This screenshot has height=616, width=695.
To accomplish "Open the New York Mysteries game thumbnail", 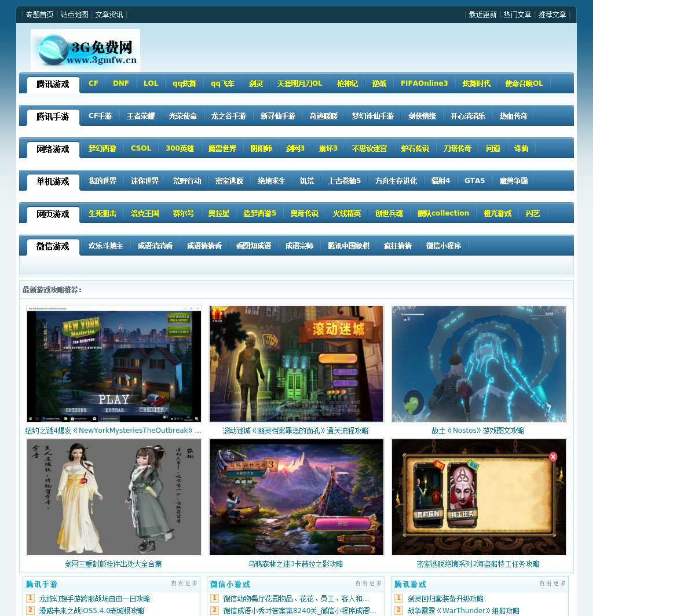I will click(x=114, y=364).
